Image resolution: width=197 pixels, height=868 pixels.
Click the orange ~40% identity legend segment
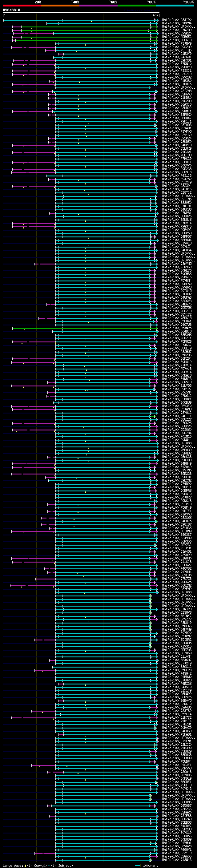click(60, 6)
